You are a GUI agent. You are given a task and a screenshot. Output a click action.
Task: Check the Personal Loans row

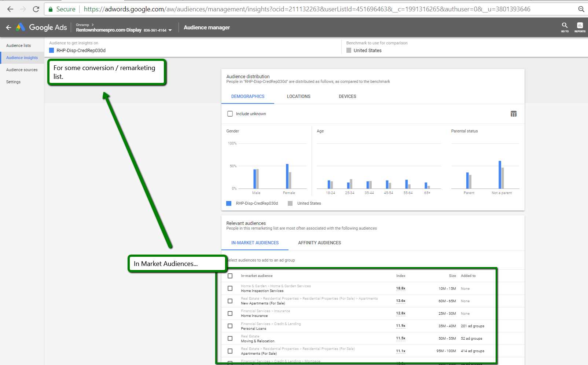pos(230,326)
